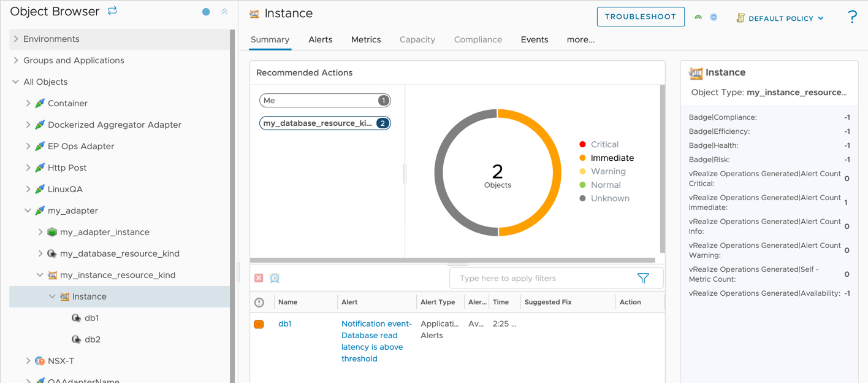
Task: Click the TROUBLESHOOT button
Action: point(641,17)
